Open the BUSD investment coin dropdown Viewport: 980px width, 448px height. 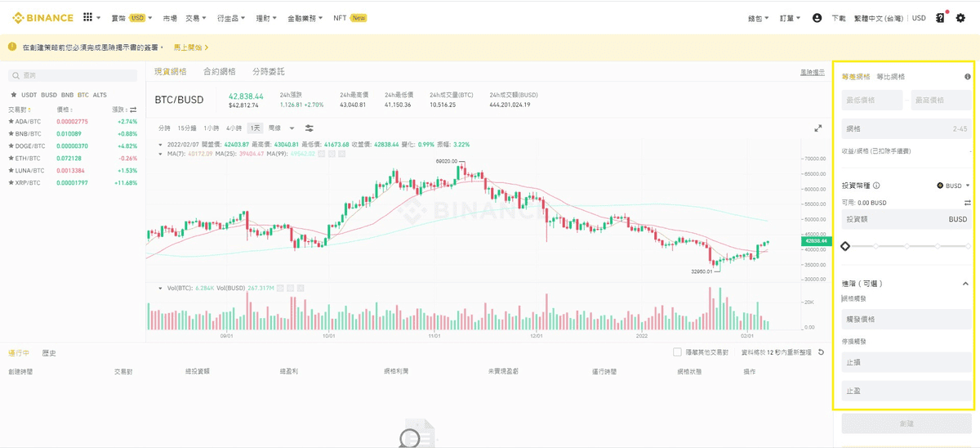coord(953,186)
